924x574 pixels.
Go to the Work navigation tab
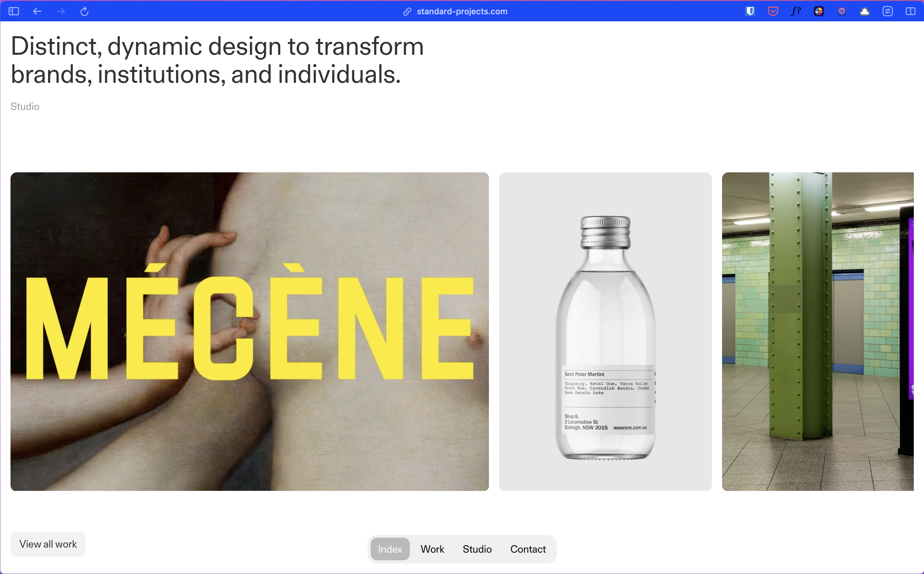[432, 549]
